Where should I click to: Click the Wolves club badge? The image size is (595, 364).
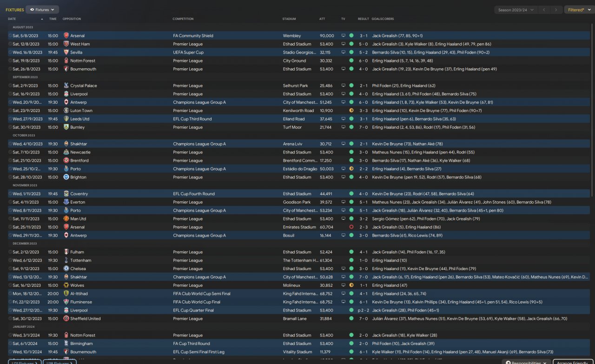(66, 285)
